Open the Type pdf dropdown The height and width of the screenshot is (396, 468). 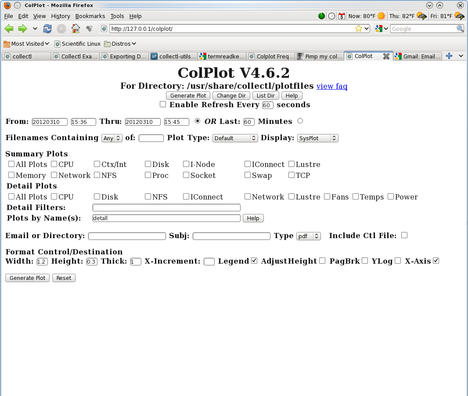(x=308, y=236)
